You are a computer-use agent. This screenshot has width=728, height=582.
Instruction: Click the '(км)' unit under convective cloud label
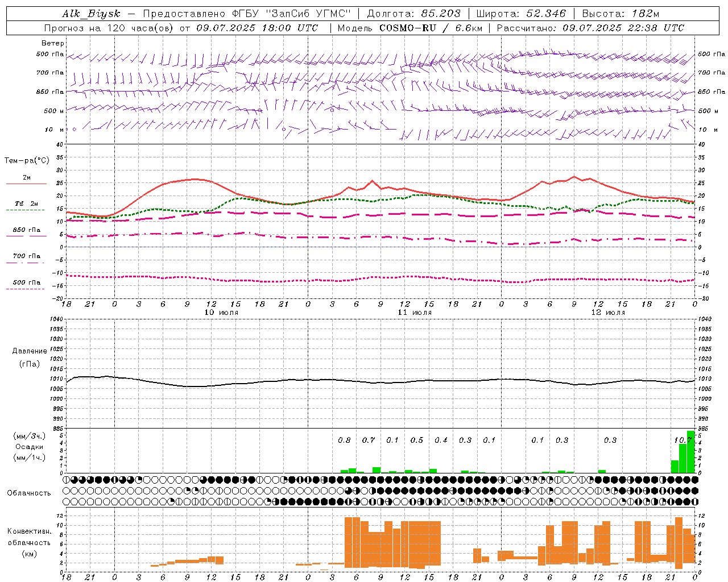click(30, 554)
